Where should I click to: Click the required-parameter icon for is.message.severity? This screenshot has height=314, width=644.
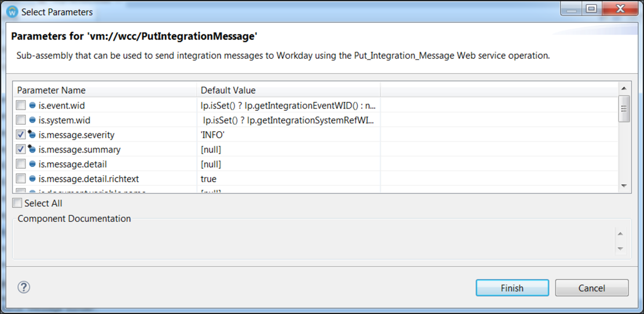pos(32,134)
